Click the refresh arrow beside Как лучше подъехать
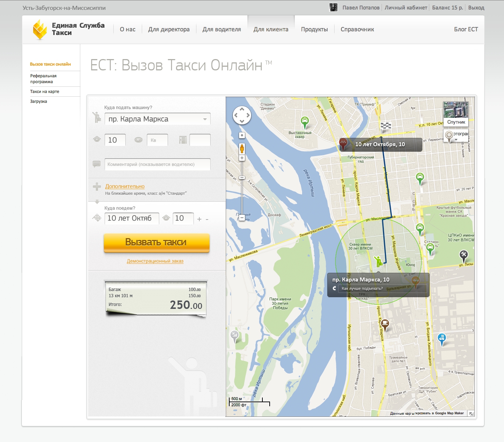 [334, 288]
